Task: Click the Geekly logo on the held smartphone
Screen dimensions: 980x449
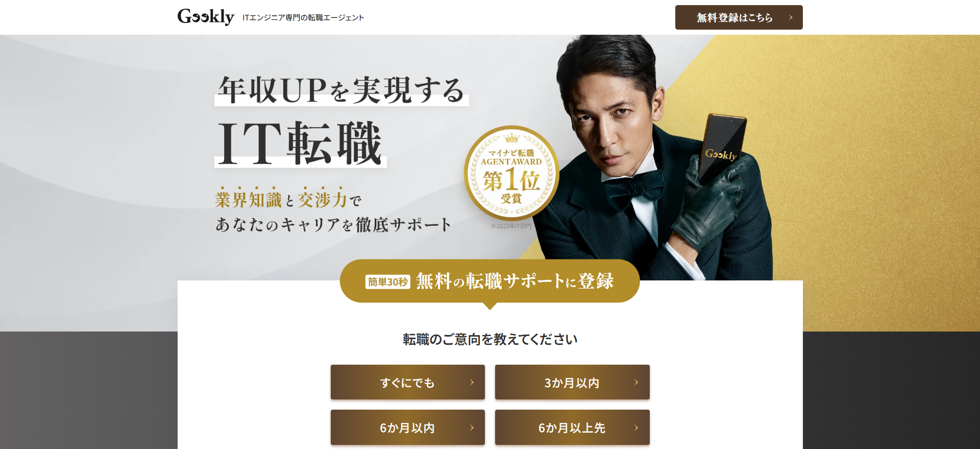Action: [x=721, y=154]
